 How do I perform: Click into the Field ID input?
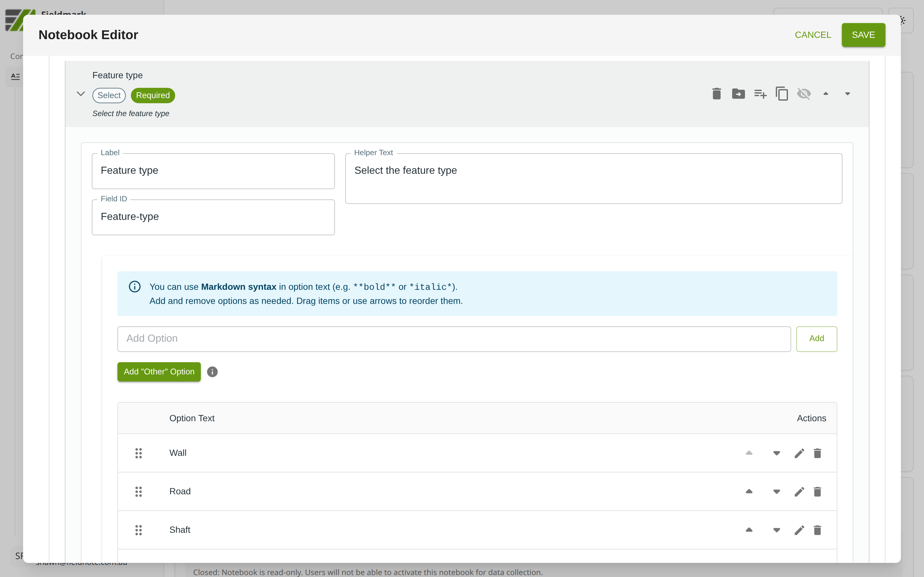coord(213,217)
